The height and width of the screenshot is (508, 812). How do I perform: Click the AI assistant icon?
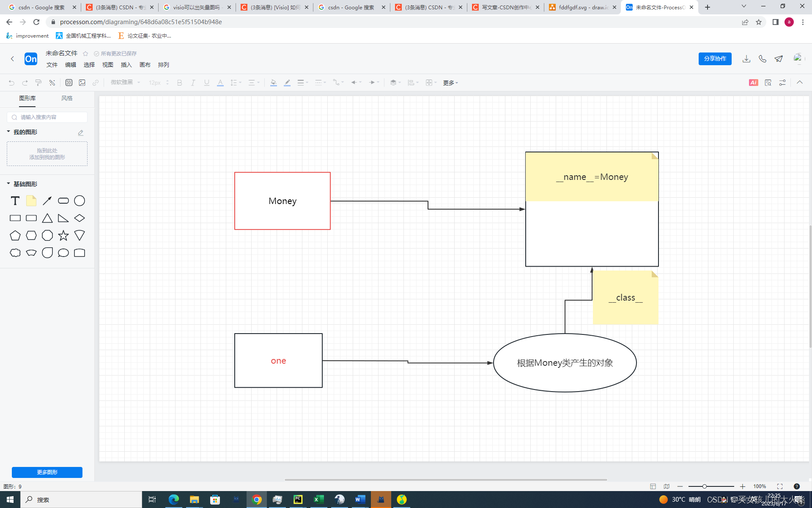[753, 83]
